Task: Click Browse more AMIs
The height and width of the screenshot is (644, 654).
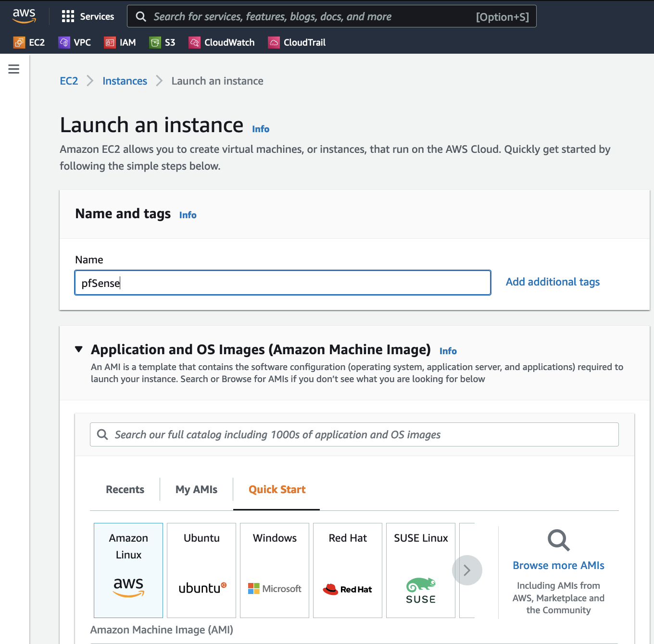Action: coord(558,565)
